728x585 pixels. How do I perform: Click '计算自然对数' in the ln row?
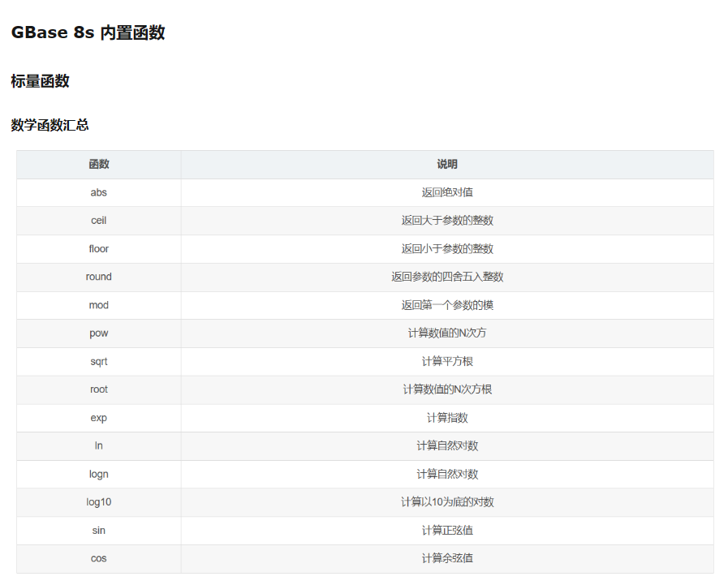pos(447,445)
